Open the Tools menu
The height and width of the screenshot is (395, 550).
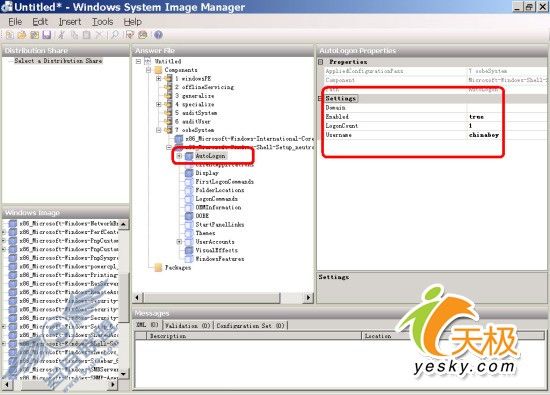[102, 22]
